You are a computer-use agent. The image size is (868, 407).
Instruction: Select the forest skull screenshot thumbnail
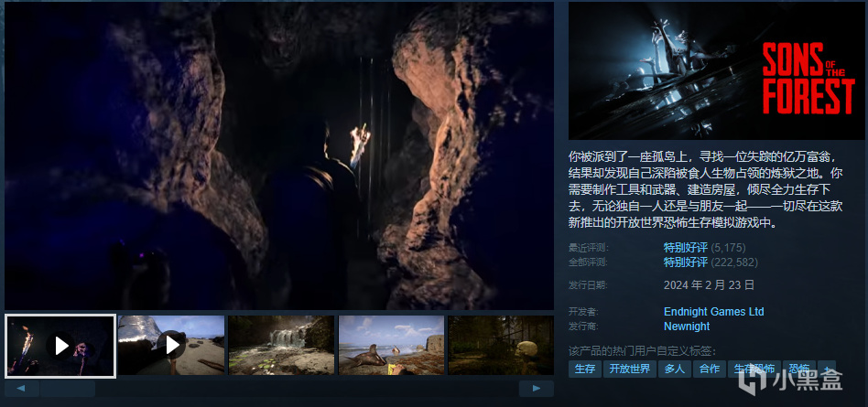pyautogui.click(x=501, y=346)
